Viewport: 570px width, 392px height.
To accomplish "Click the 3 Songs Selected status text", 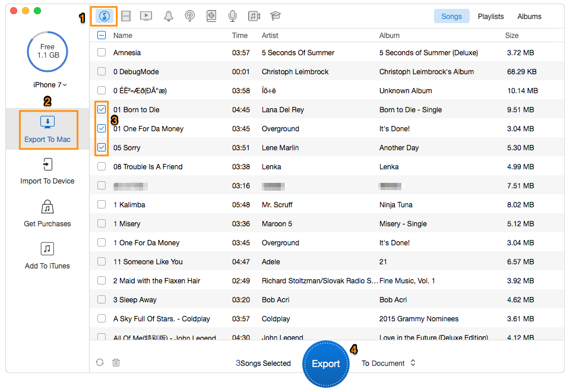I will coord(263,363).
